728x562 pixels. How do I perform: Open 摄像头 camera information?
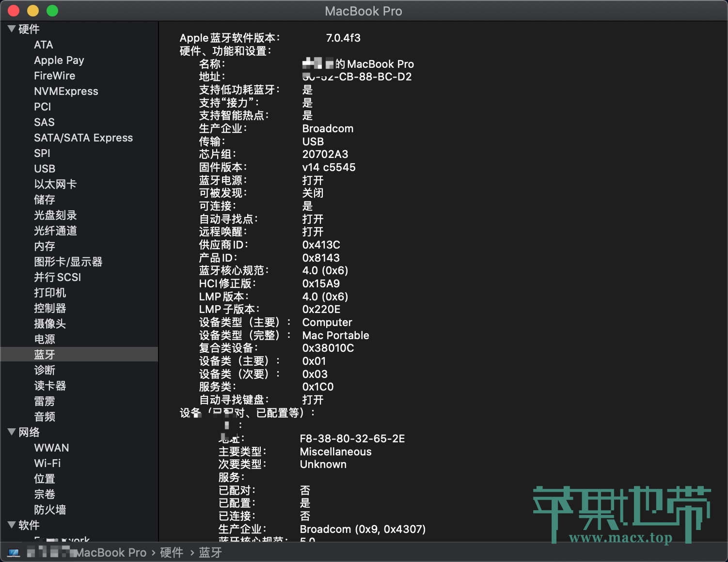coord(50,324)
